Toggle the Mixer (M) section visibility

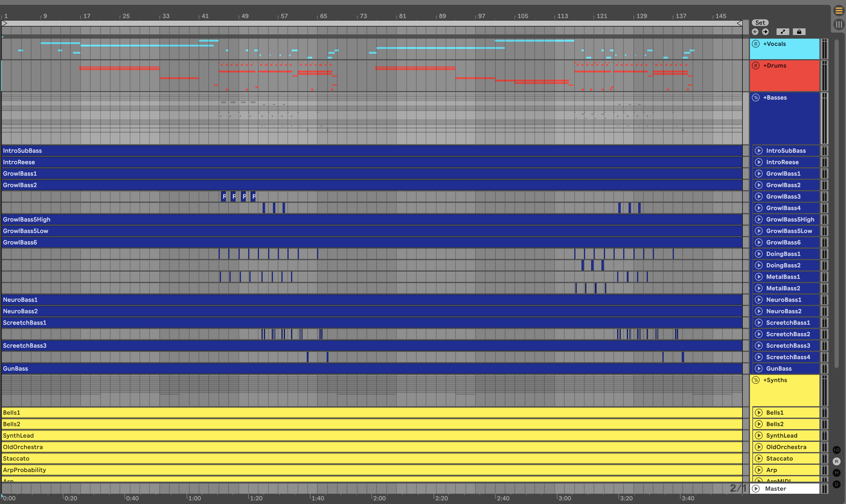tap(836, 473)
